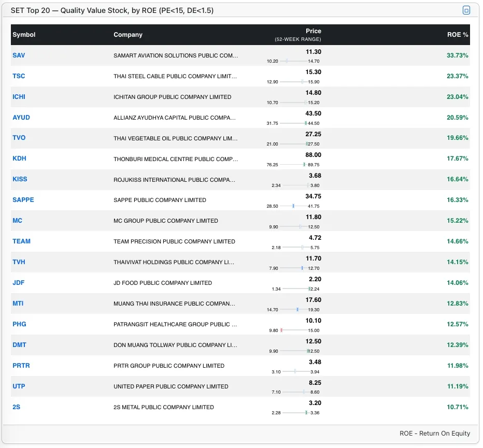This screenshot has height=448, width=483.
Task: Open UTP stock symbol link
Action: click(x=19, y=386)
